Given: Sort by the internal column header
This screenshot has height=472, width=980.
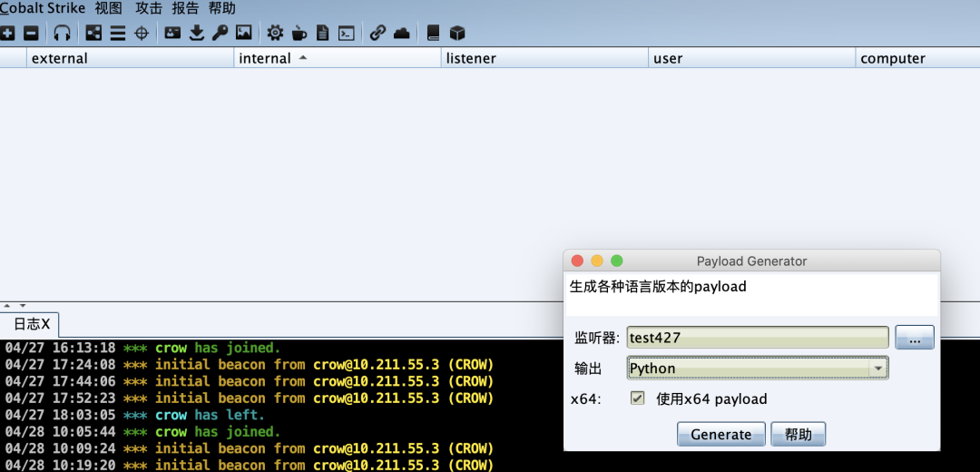Looking at the screenshot, I should coord(338,58).
